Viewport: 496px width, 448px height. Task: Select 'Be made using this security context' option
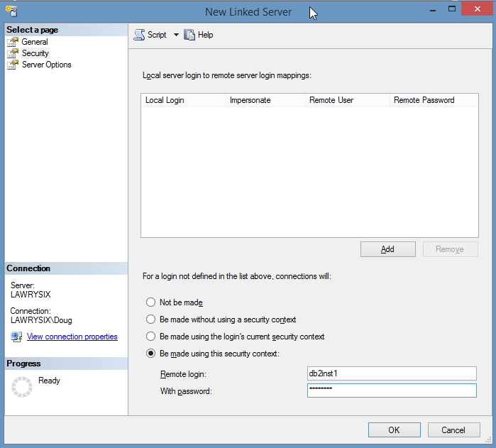tap(150, 354)
